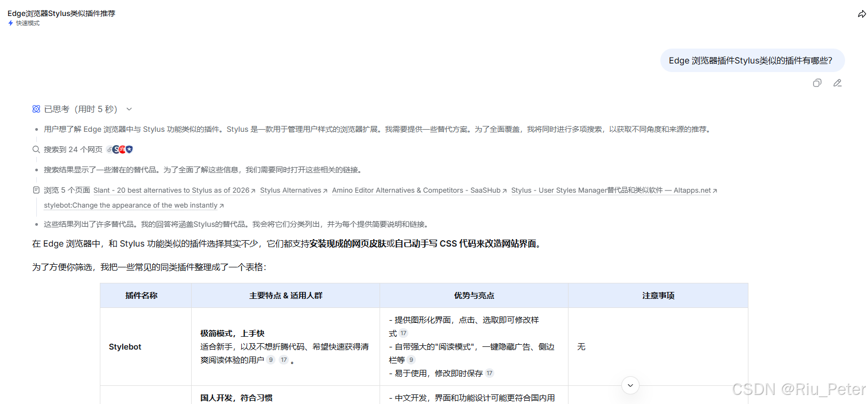Click the share conversation arrow icon
Image resolution: width=868 pixels, height=404 pixels.
tap(862, 14)
